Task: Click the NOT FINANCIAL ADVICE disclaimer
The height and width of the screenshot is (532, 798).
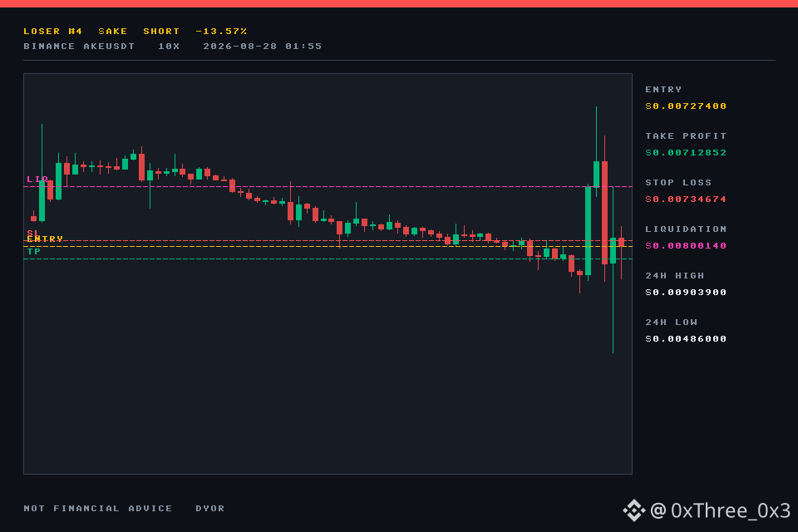Action: click(x=98, y=509)
